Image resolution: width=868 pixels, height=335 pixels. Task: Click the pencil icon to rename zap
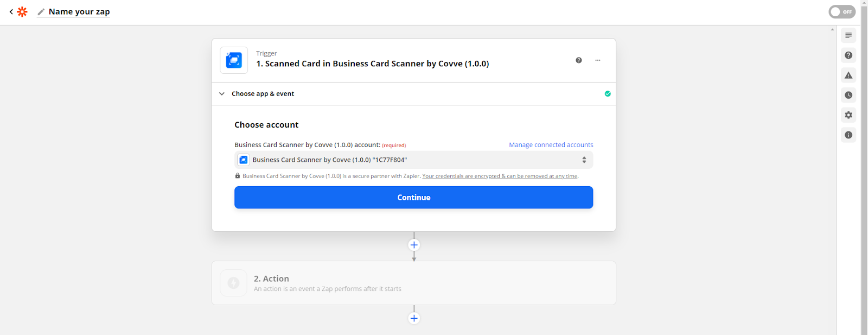tap(41, 12)
